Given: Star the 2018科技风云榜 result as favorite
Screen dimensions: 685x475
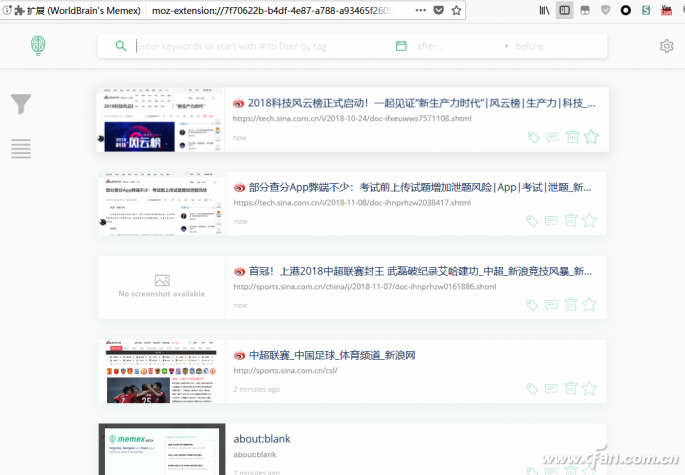Looking at the screenshot, I should pyautogui.click(x=591, y=137).
